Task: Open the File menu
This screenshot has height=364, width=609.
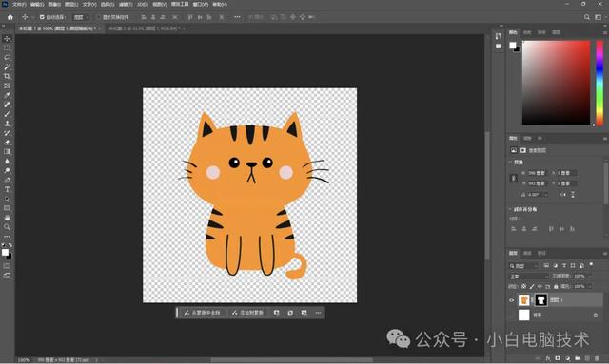Action: coord(18,4)
